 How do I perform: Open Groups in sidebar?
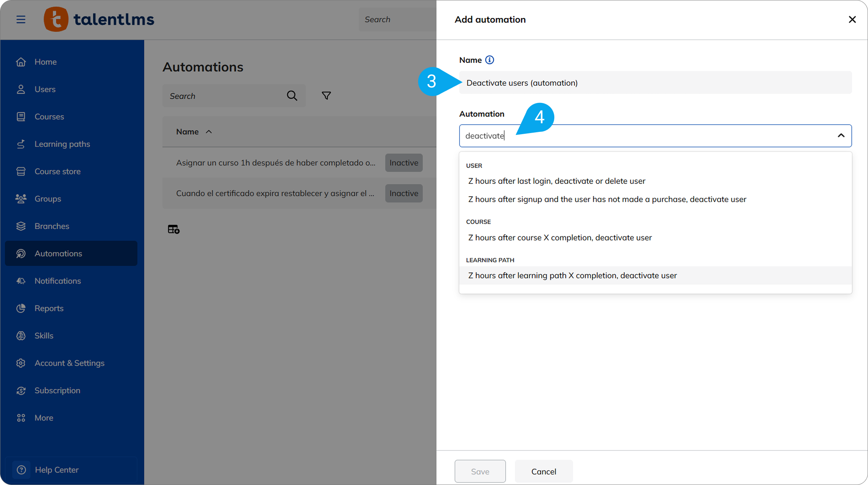(71, 199)
